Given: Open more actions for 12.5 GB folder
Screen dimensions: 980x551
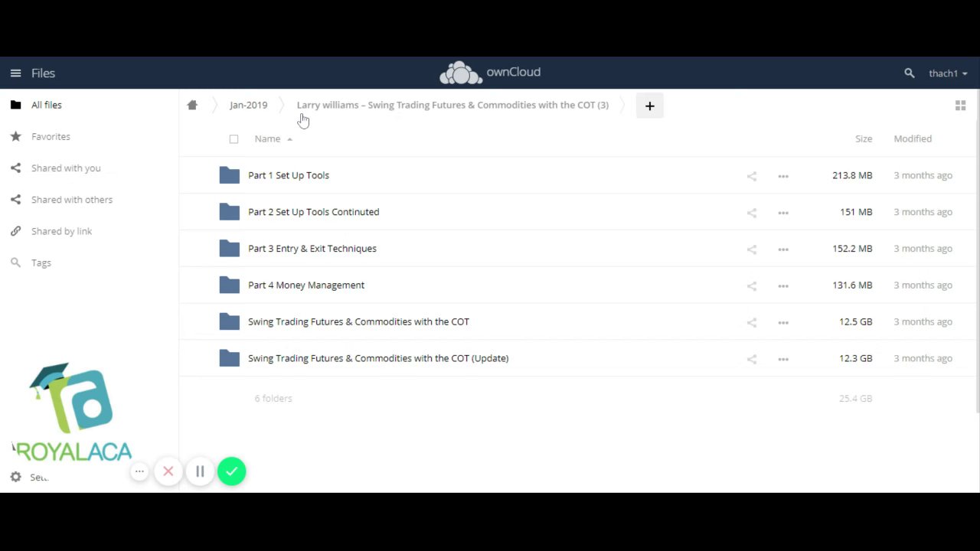Looking at the screenshot, I should tap(783, 322).
